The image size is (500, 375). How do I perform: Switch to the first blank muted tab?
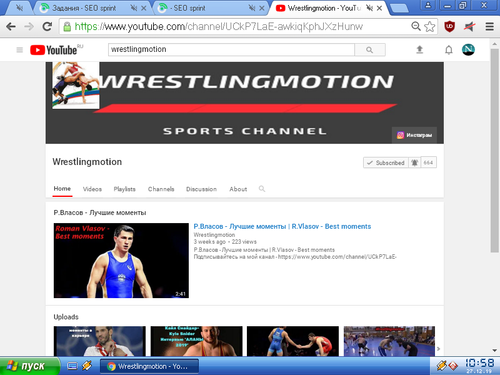click(x=19, y=8)
